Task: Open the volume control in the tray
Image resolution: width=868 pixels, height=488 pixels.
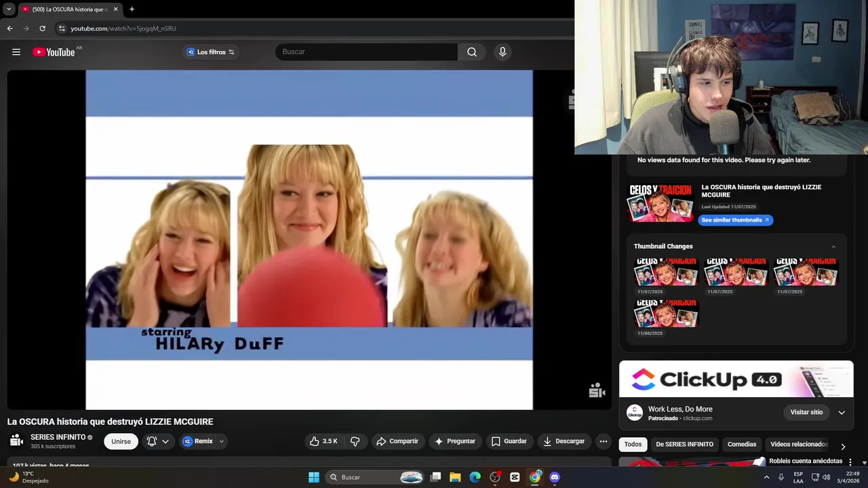Action: pyautogui.click(x=826, y=477)
